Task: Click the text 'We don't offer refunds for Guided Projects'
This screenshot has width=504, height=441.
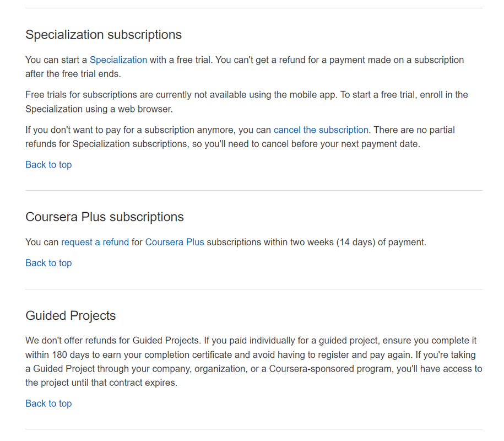Action: tap(112, 341)
